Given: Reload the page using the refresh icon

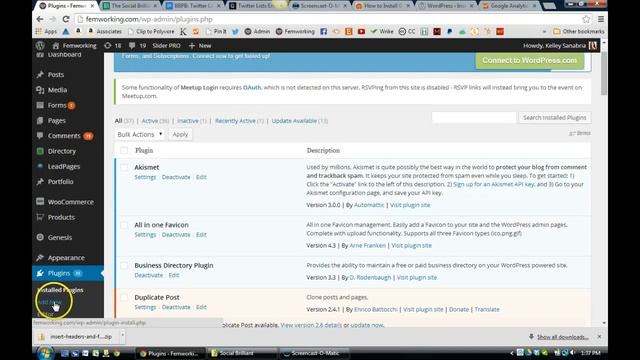Looking at the screenshot, I should coord(66,19).
